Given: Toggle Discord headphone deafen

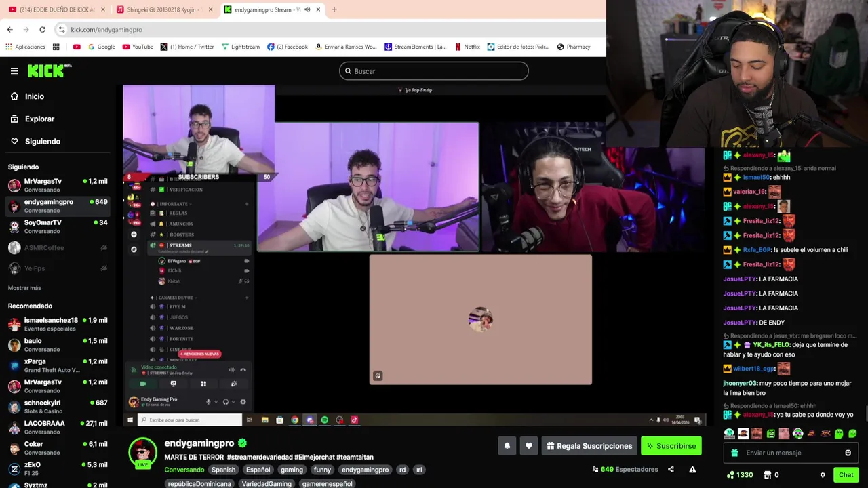Looking at the screenshot, I should point(226,402).
